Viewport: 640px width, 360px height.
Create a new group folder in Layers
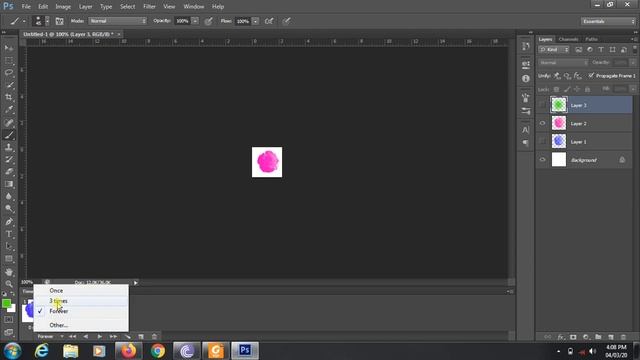[598, 337]
